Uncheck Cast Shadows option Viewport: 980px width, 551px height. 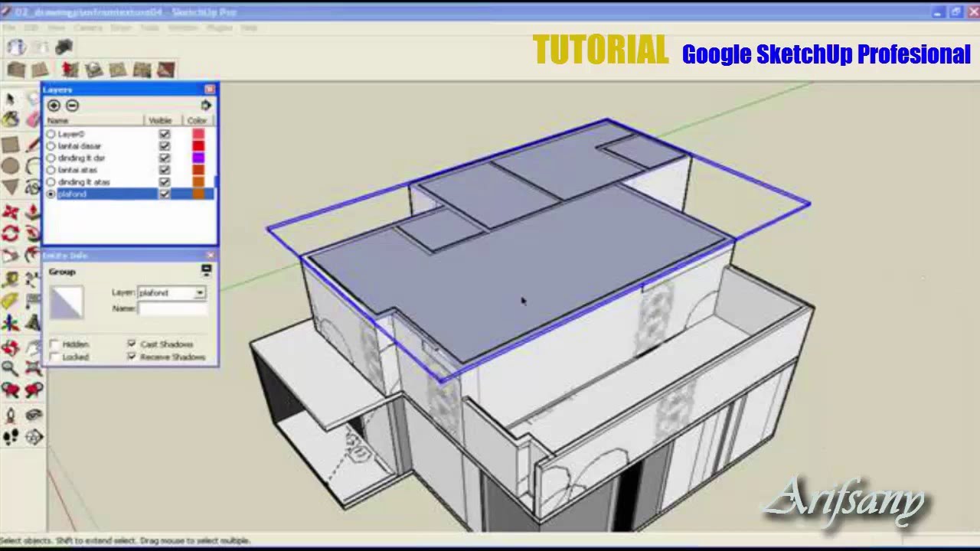point(132,344)
